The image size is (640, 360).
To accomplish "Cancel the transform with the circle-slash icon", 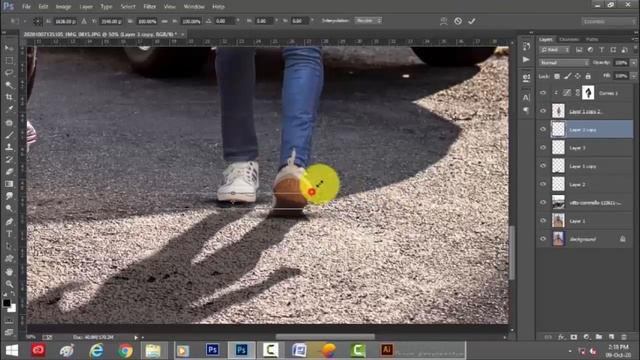I will tap(458, 21).
